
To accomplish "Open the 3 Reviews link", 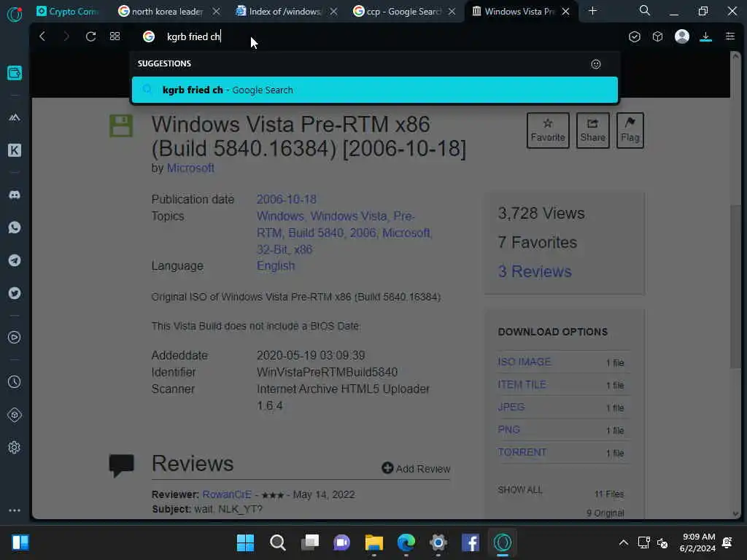I will pyautogui.click(x=535, y=271).
